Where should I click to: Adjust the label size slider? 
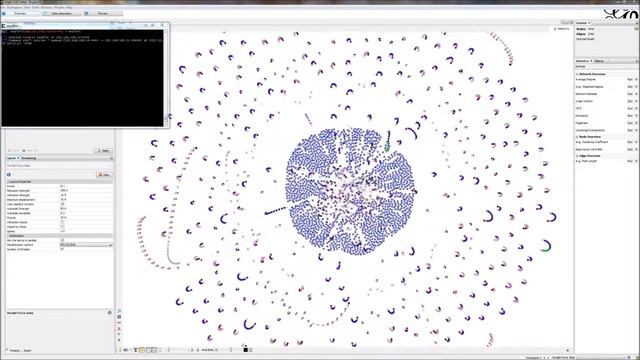click(231, 350)
